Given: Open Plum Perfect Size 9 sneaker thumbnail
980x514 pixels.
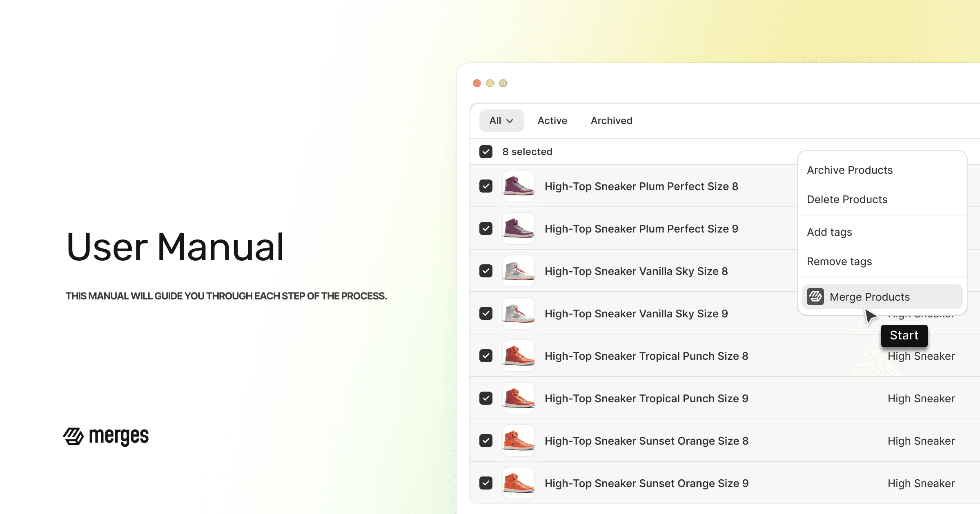Looking at the screenshot, I should click(x=519, y=228).
